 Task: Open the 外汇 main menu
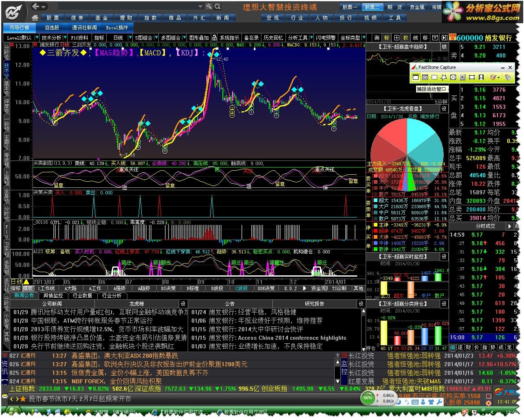click(199, 18)
